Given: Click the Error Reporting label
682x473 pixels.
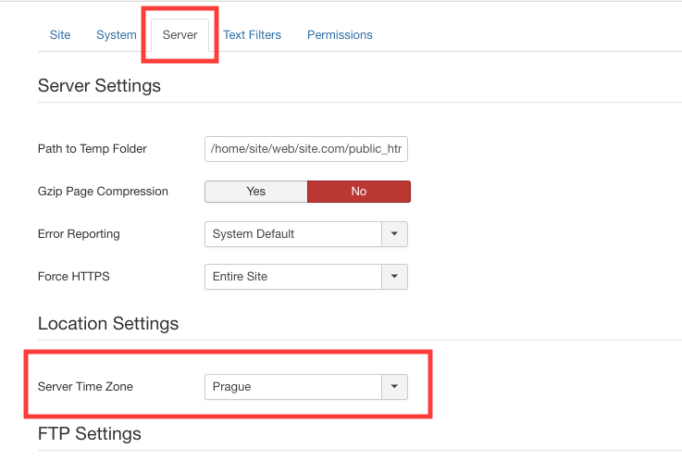Looking at the screenshot, I should 79,234.
